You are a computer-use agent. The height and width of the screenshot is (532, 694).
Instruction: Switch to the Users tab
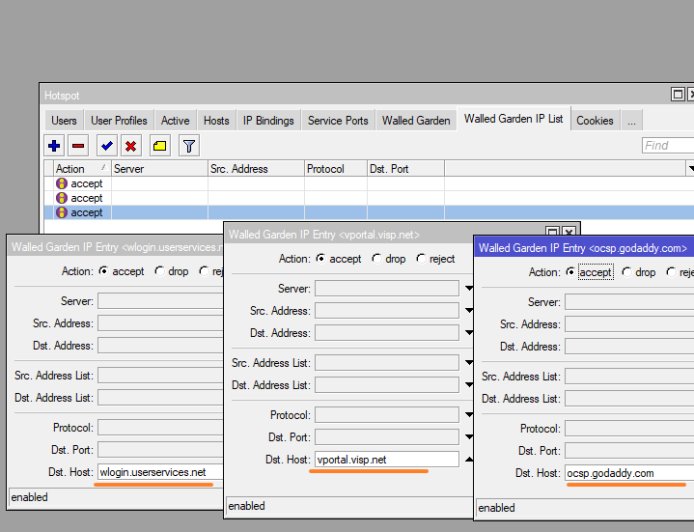64,120
